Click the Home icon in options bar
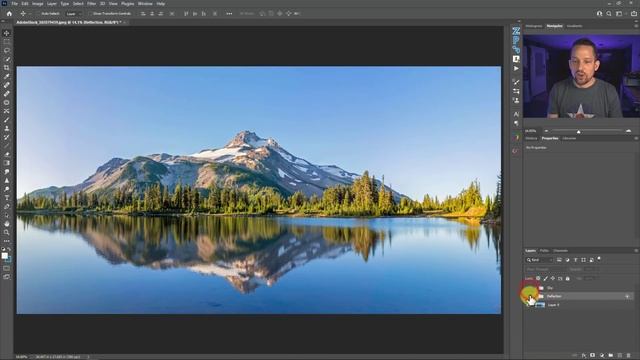The width and height of the screenshot is (640, 360). point(9,13)
